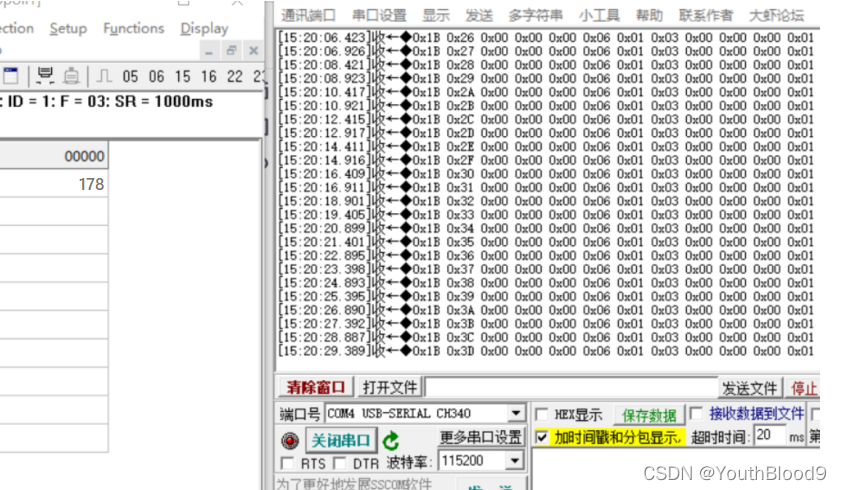Image resolution: width=842 pixels, height=490 pixels.
Task: Open the Functions menu in Modbus Poll
Action: tap(134, 28)
